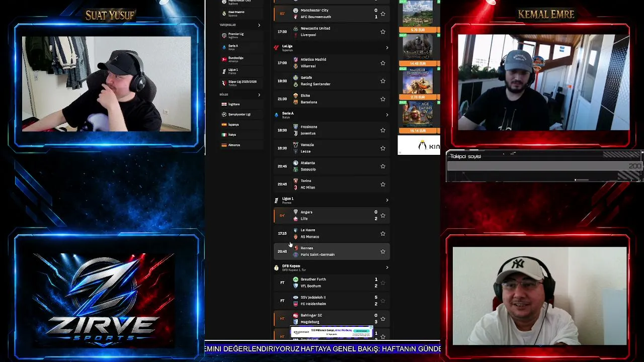Viewport: 644px width, 362px height.
Task: Click the Getafe club crest
Action: pyautogui.click(x=296, y=77)
